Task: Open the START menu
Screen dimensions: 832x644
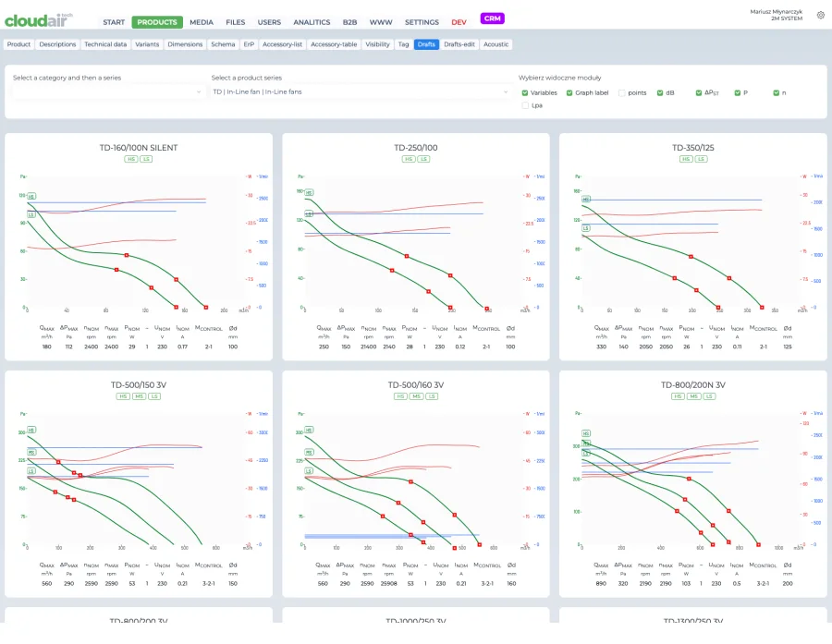Action: pyautogui.click(x=114, y=22)
